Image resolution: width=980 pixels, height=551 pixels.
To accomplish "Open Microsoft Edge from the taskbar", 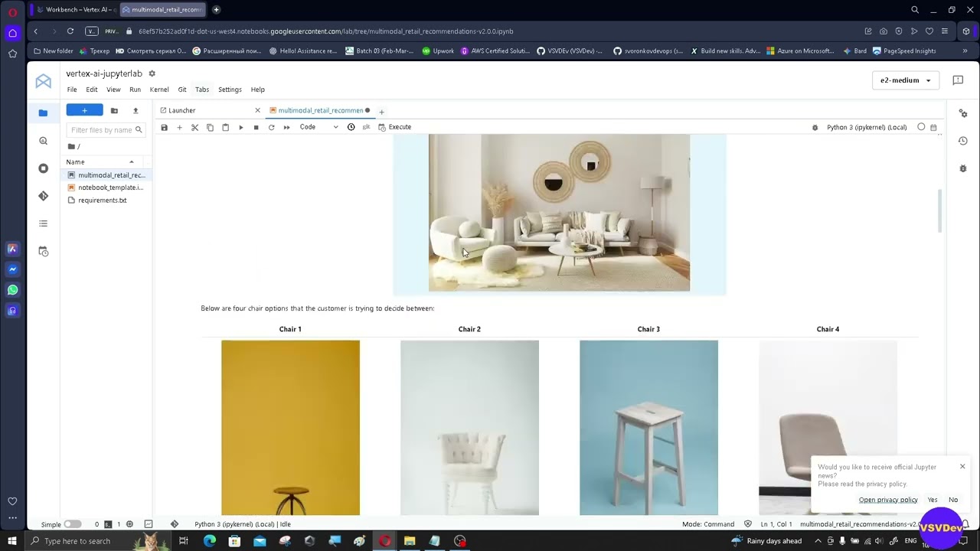I will click(x=209, y=541).
